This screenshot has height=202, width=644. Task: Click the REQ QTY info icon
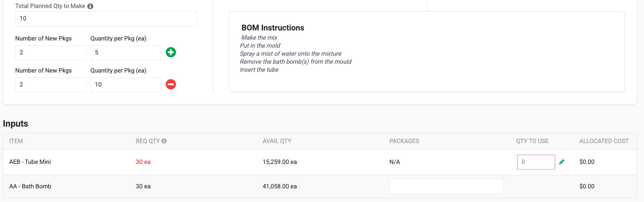[164, 141]
